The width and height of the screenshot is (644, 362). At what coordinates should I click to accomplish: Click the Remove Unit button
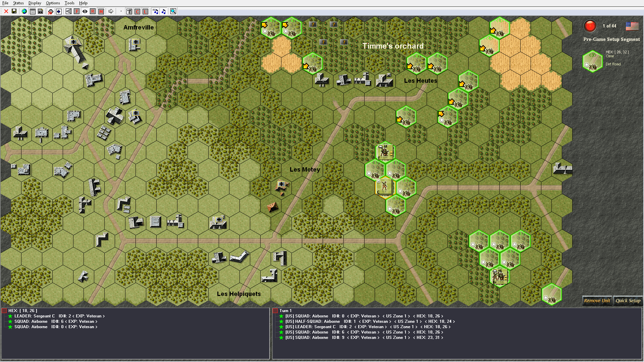[597, 301]
